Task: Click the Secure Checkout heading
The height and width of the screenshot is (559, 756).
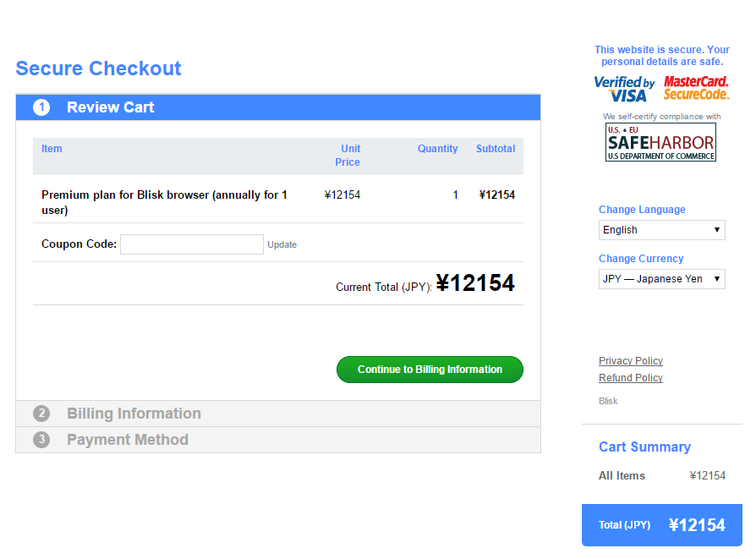Action: point(98,69)
